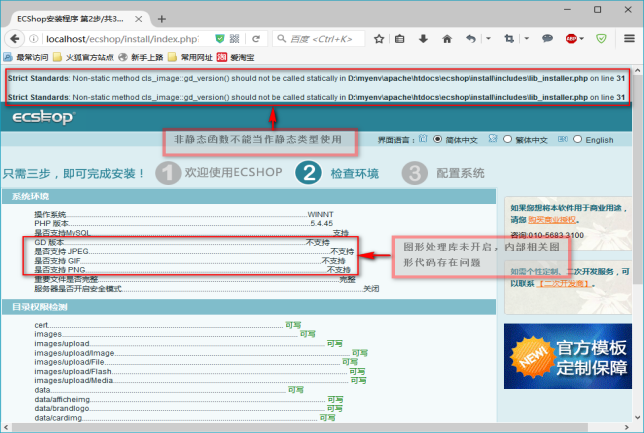Click step 3 配置系统
The image size is (644, 433).
(x=443, y=173)
